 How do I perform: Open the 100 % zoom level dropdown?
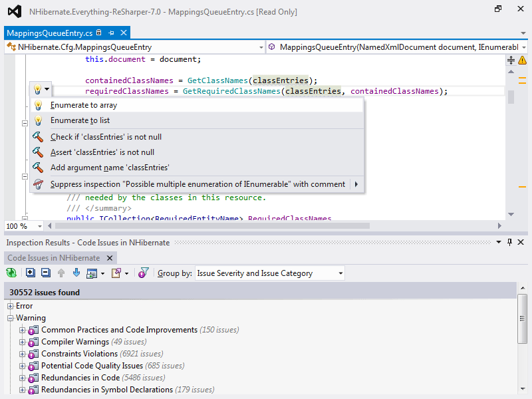[40, 226]
